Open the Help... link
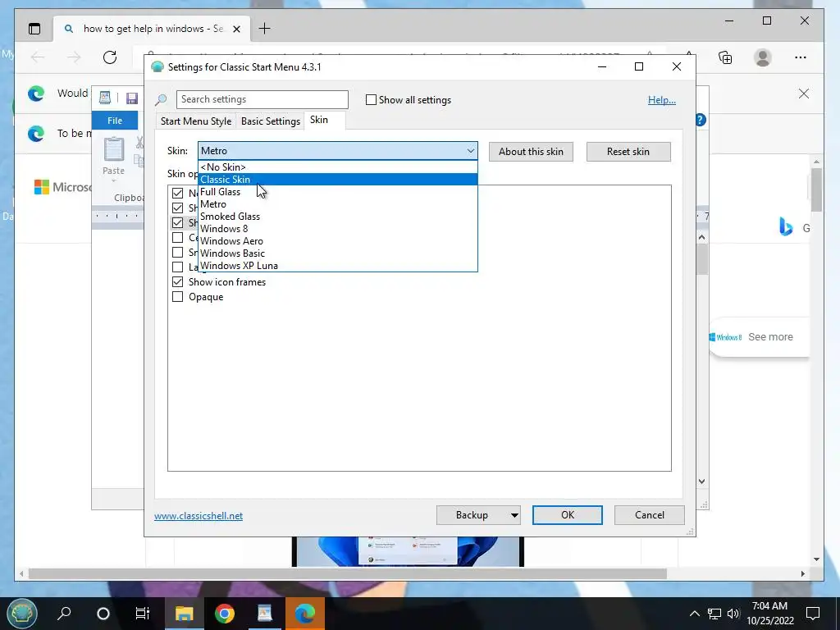 (662, 100)
